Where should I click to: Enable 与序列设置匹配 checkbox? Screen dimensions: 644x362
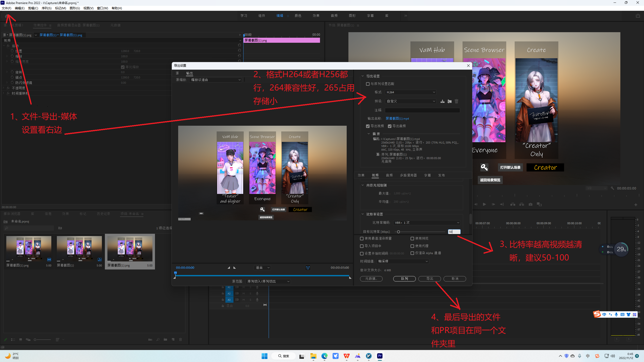pos(368,84)
